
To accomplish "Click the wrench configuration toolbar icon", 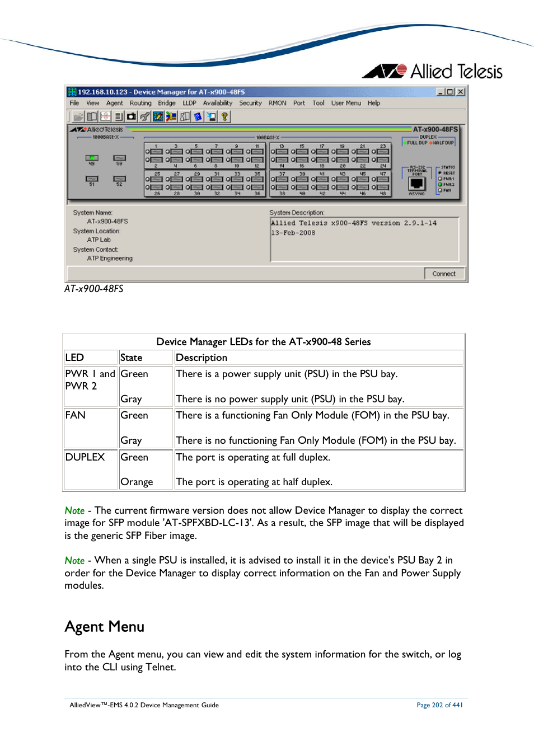I will 145,116.
